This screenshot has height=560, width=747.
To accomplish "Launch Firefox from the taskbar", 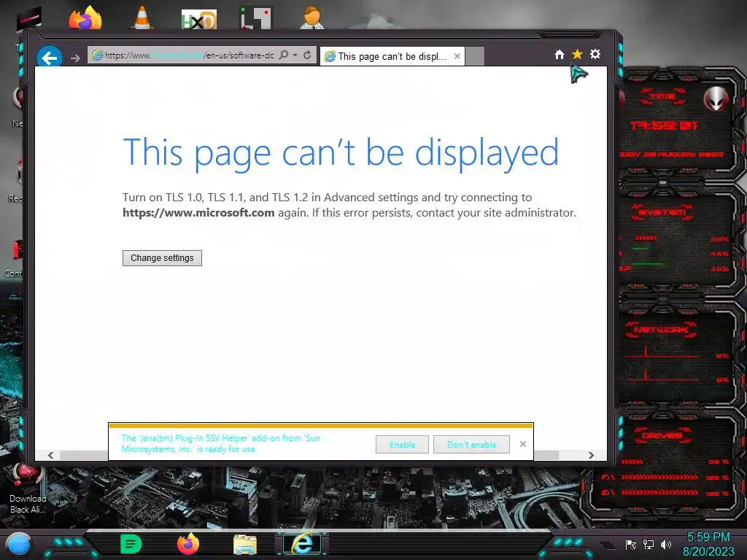I will pos(188,544).
